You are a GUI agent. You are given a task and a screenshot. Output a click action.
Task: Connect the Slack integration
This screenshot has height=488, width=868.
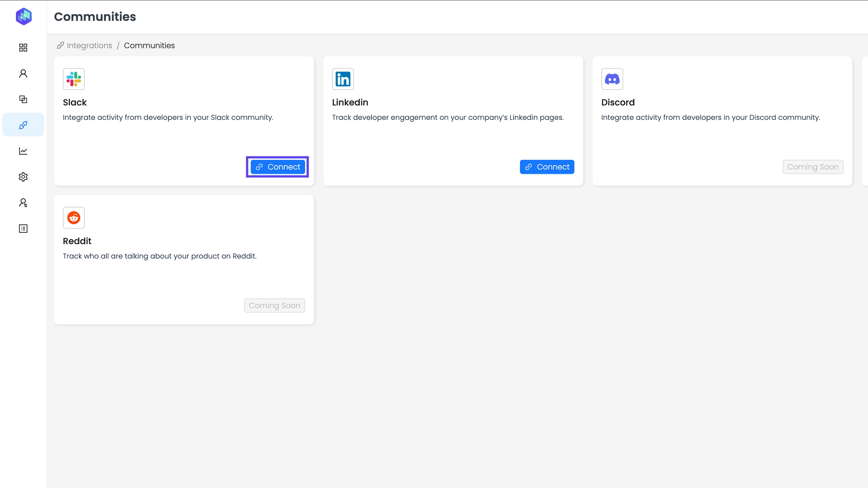(278, 167)
